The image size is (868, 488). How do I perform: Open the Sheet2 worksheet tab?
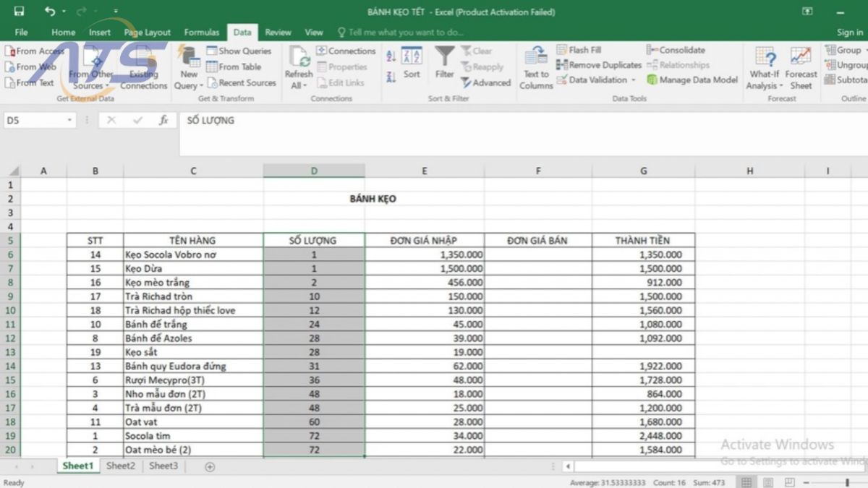[120, 466]
